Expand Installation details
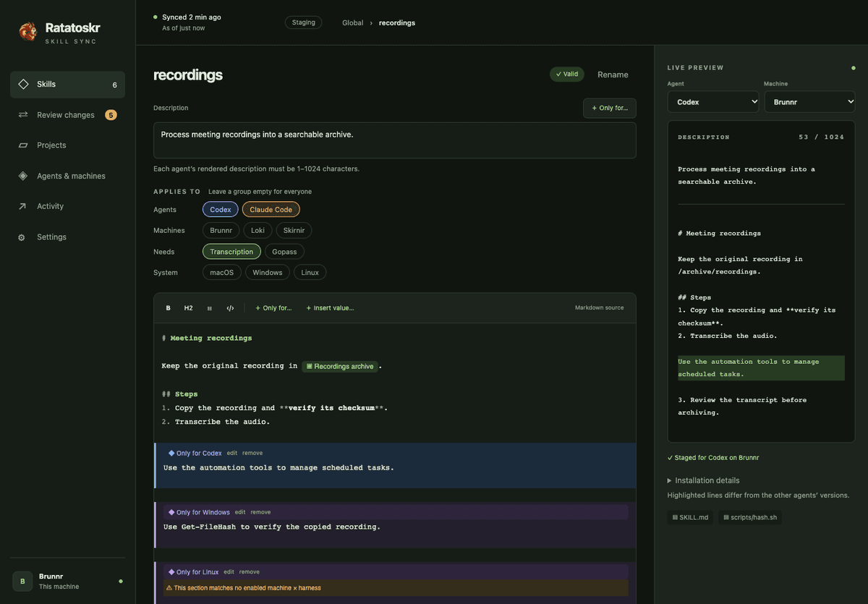 [x=703, y=480]
